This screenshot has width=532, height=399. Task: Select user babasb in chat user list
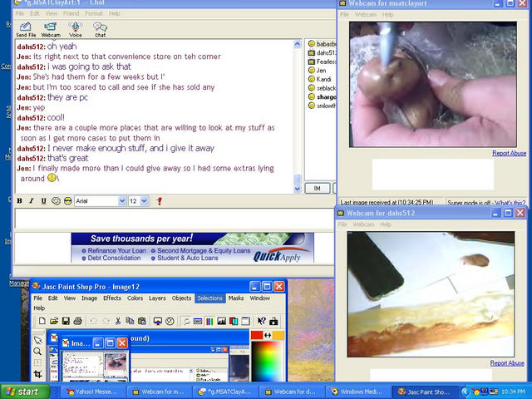(x=322, y=44)
